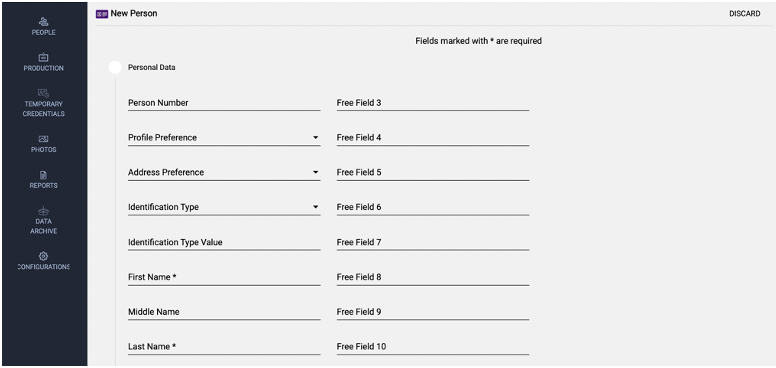Focus the Person Number field
Screen dimensions: 776x368
point(224,103)
